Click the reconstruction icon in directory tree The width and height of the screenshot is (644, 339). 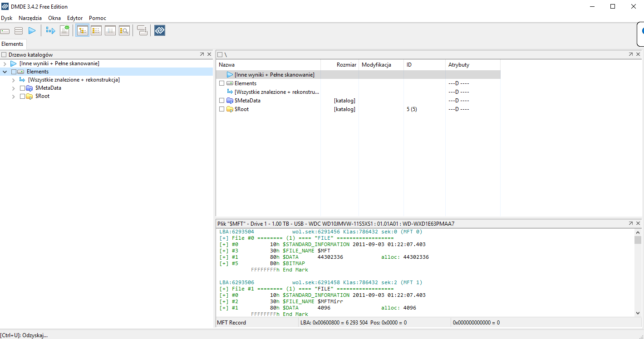click(22, 80)
